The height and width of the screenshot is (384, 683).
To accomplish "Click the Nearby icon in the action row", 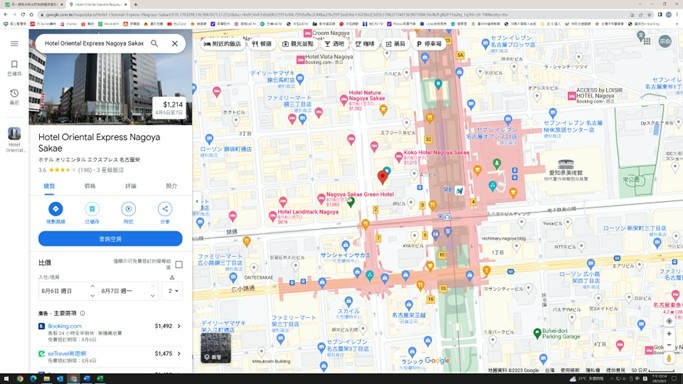I will click(x=128, y=209).
